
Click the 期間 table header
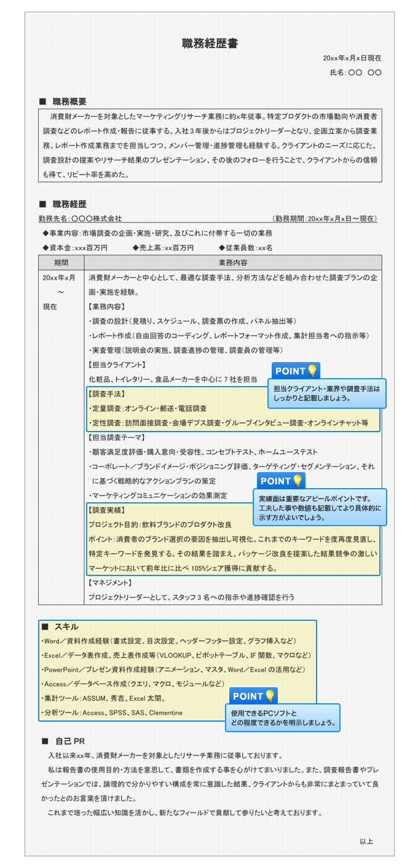click(61, 262)
